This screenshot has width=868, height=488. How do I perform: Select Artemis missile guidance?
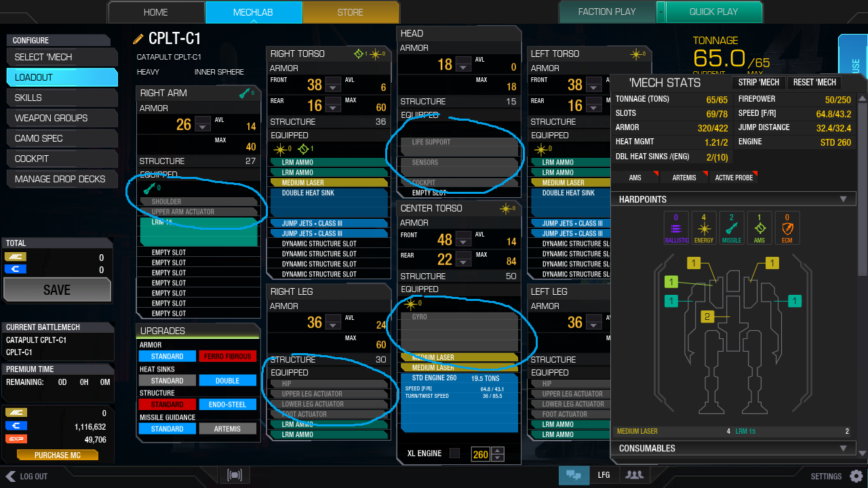pos(228,429)
